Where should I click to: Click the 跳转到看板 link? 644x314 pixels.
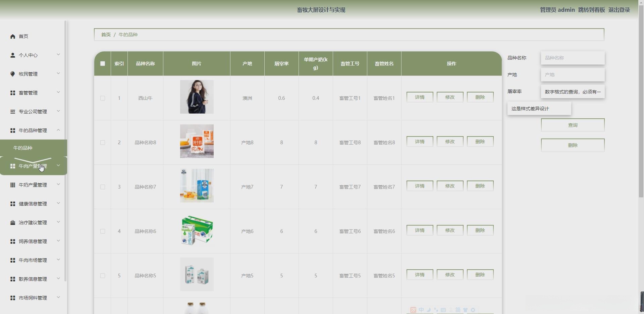(591, 10)
